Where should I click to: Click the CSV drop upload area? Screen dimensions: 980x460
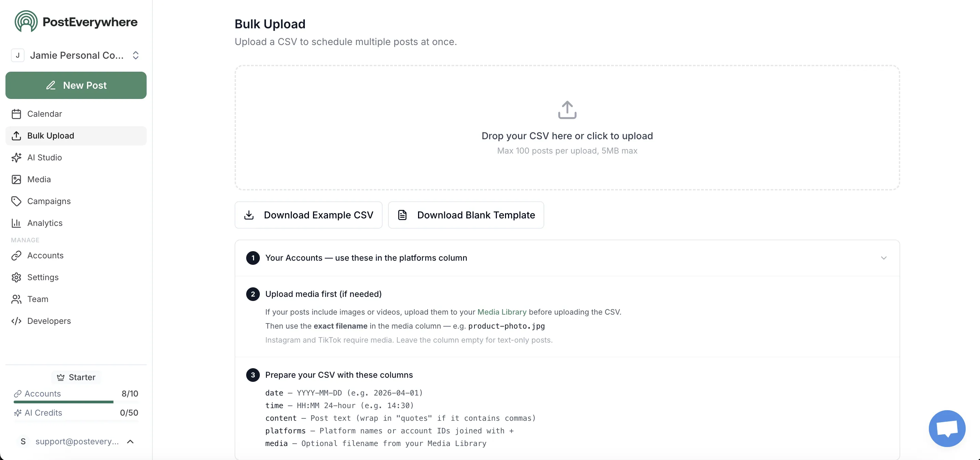pyautogui.click(x=567, y=128)
